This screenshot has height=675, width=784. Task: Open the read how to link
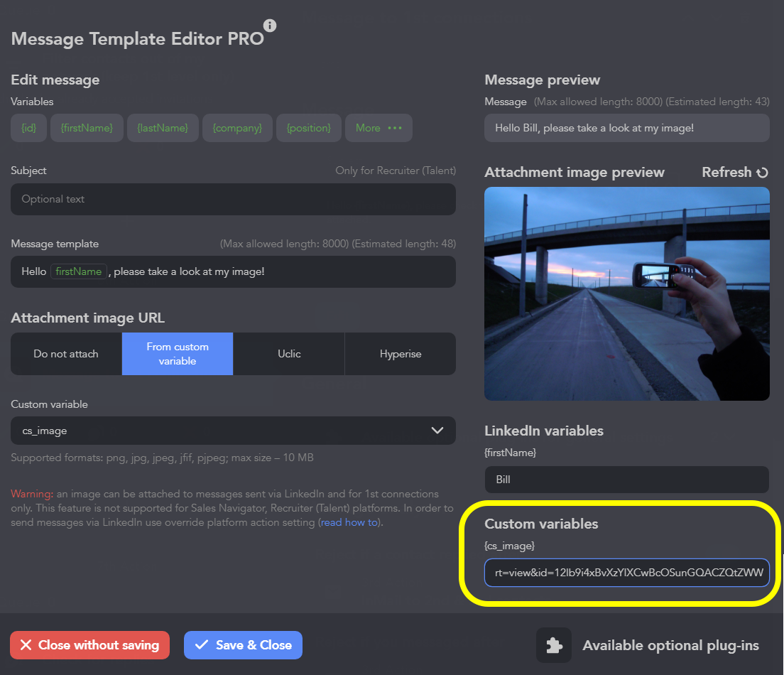click(x=349, y=523)
